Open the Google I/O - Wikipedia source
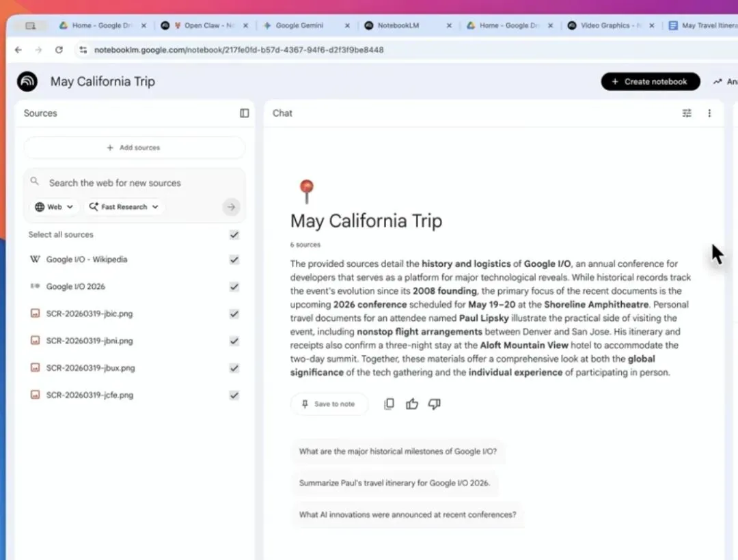 (x=87, y=260)
